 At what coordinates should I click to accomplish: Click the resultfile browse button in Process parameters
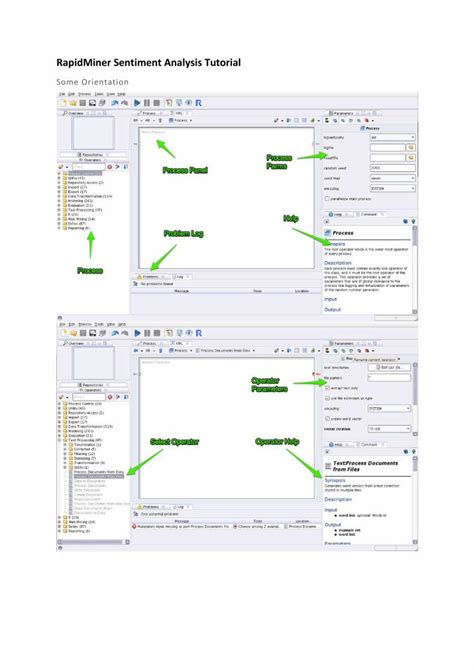click(x=411, y=158)
